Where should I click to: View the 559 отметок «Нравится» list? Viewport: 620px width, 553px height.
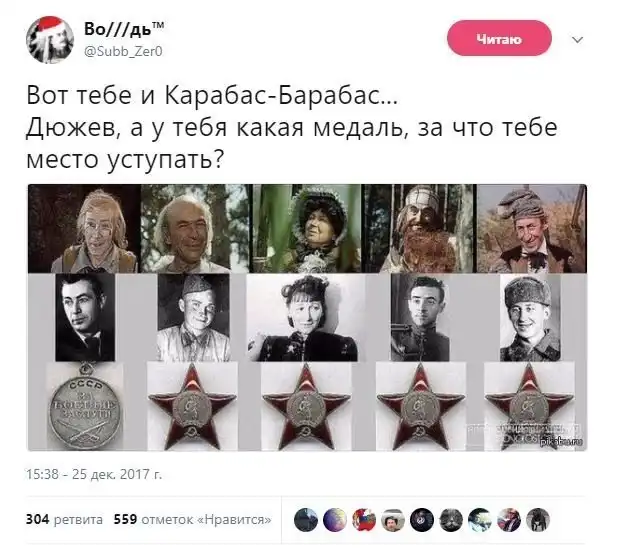coord(193,519)
